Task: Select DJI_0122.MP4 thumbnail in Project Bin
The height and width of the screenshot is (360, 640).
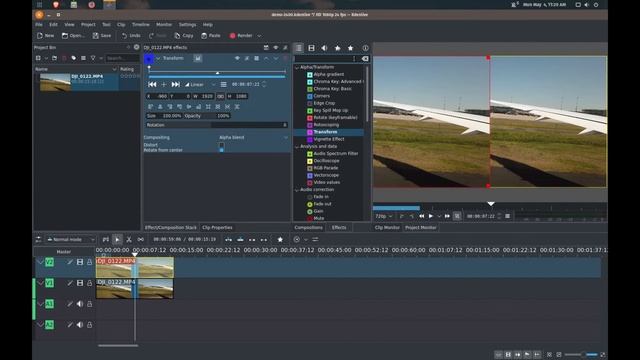Action: tap(55, 83)
